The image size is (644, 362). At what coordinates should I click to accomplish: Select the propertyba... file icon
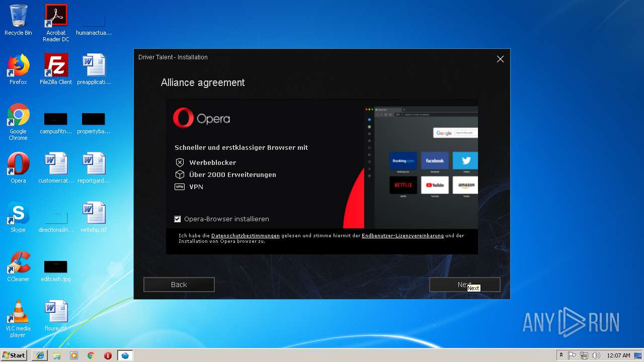pyautogui.click(x=94, y=123)
